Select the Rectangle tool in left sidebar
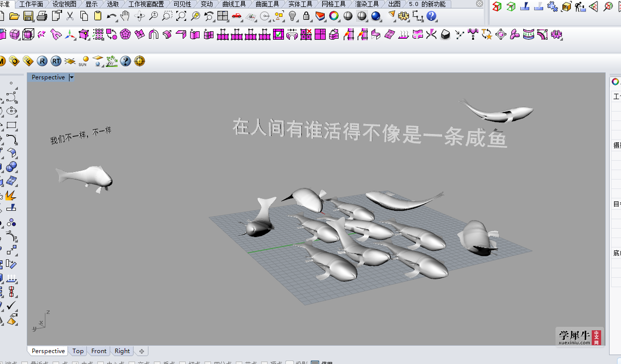 (12, 125)
